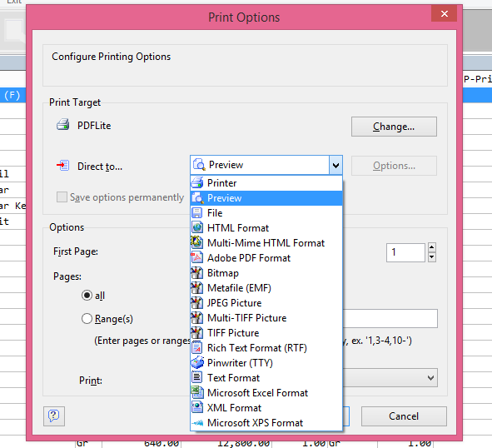This screenshot has width=492, height=448.
Task: Click the Change... printer button
Action: [x=394, y=127]
